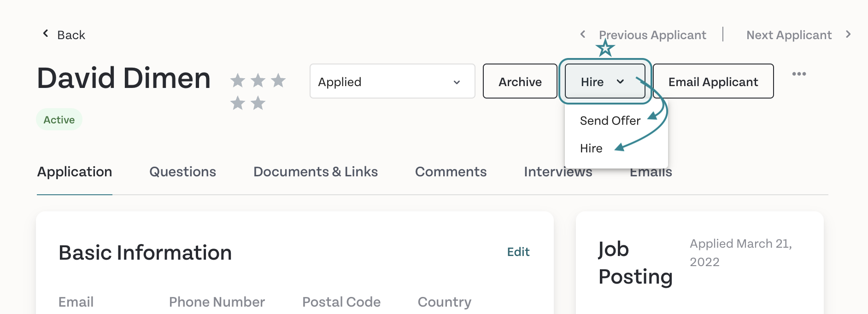Open the Interviews tab
The height and width of the screenshot is (314, 868).
click(x=558, y=172)
